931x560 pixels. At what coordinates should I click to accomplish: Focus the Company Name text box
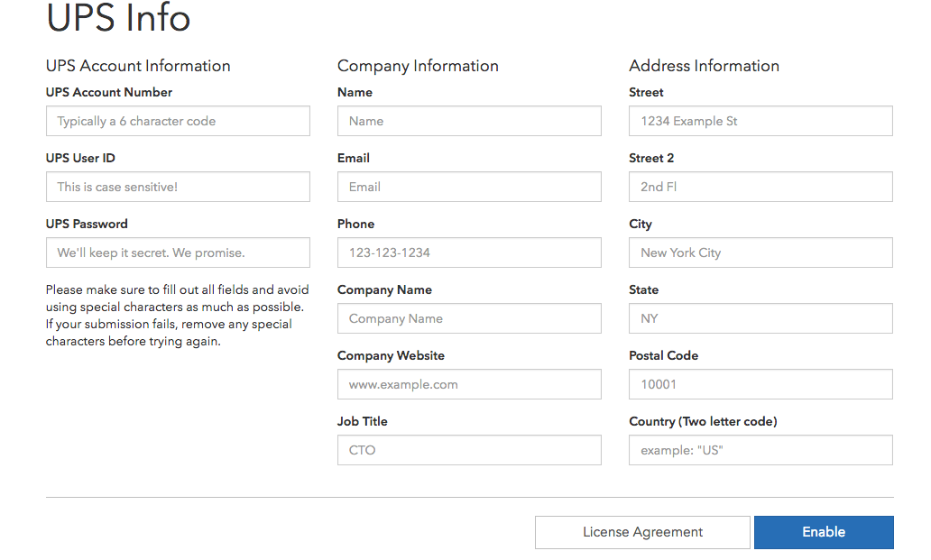click(x=469, y=318)
